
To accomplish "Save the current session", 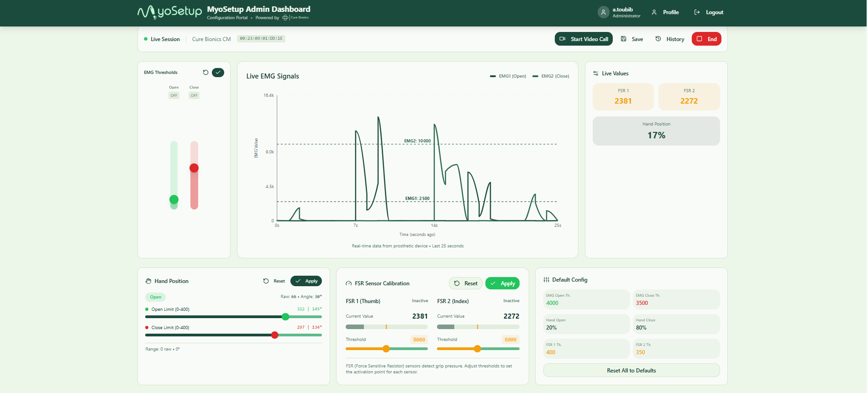I will 632,39.
